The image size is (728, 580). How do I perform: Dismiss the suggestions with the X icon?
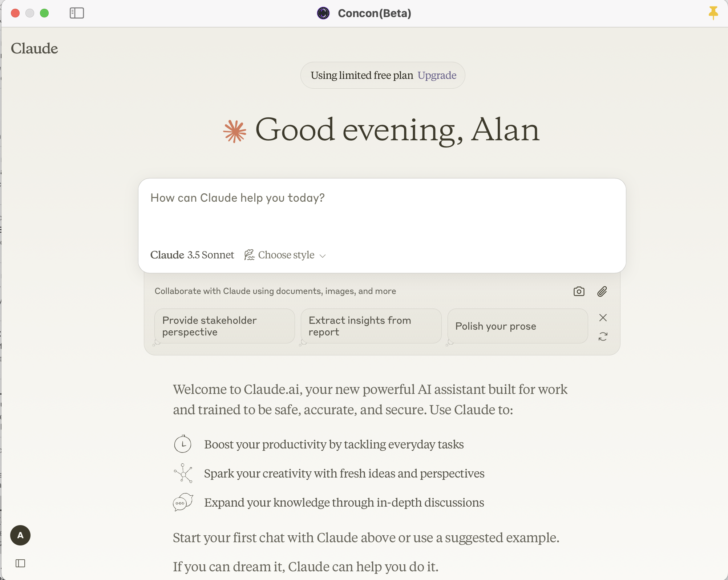[x=603, y=318]
